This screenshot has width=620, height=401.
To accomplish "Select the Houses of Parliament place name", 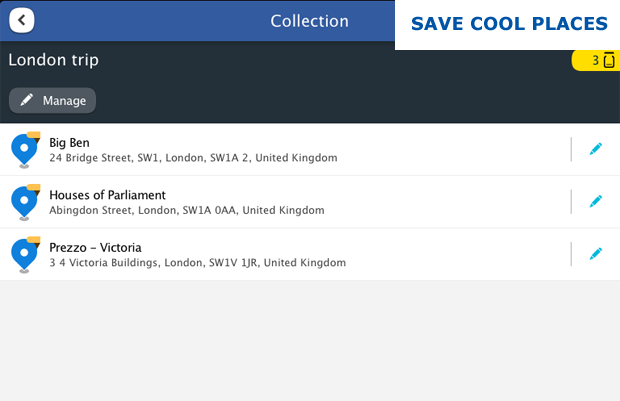I will [107, 194].
